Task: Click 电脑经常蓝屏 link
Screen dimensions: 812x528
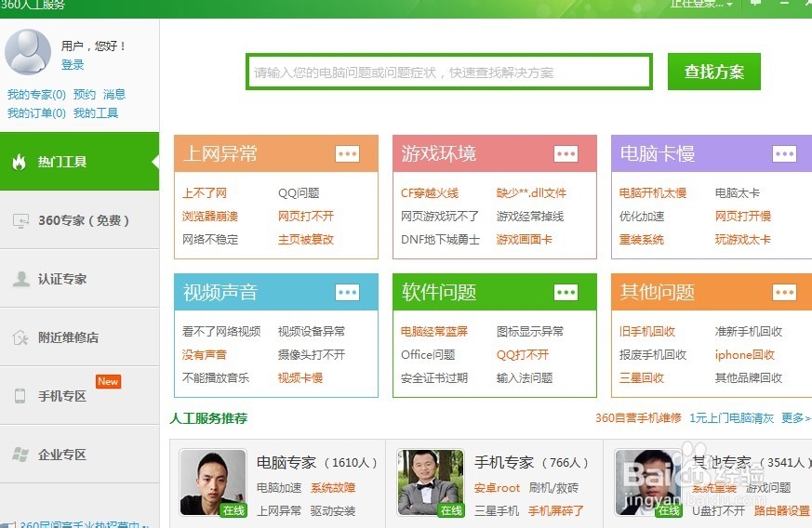Action: pos(434,332)
